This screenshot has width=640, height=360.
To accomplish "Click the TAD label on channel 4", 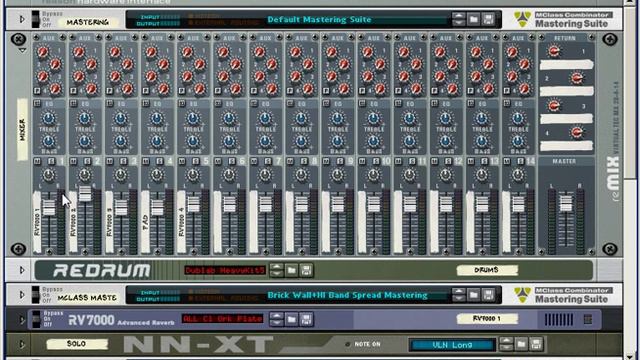I will 145,222.
